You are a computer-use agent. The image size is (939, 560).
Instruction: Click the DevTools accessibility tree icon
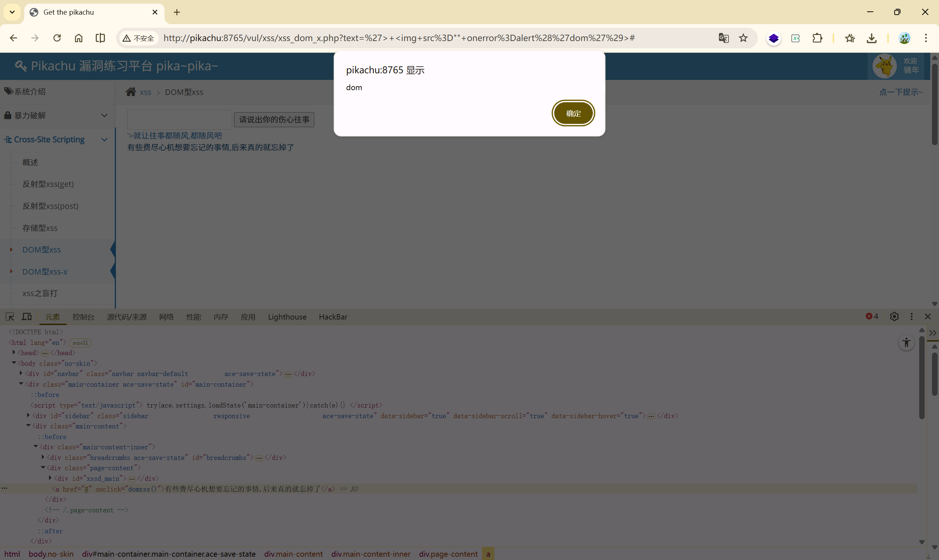click(906, 343)
